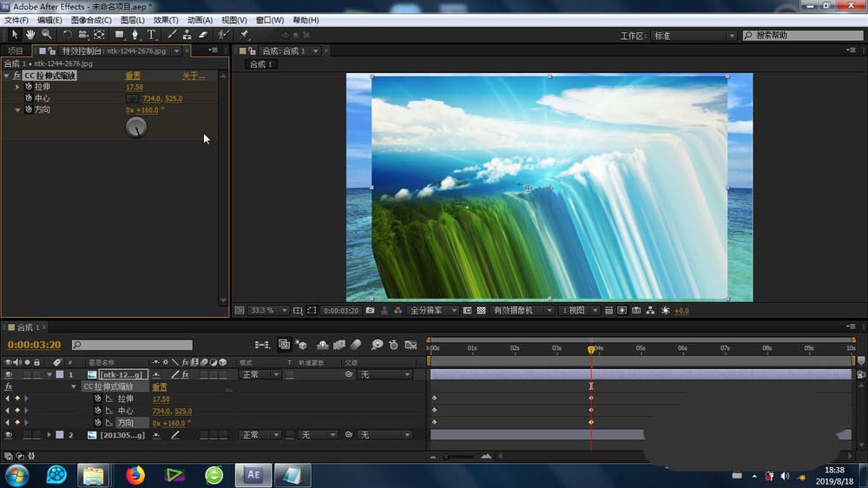Hide layer 1 with eye icon
Viewport: 868px width, 488px height.
pos(8,374)
